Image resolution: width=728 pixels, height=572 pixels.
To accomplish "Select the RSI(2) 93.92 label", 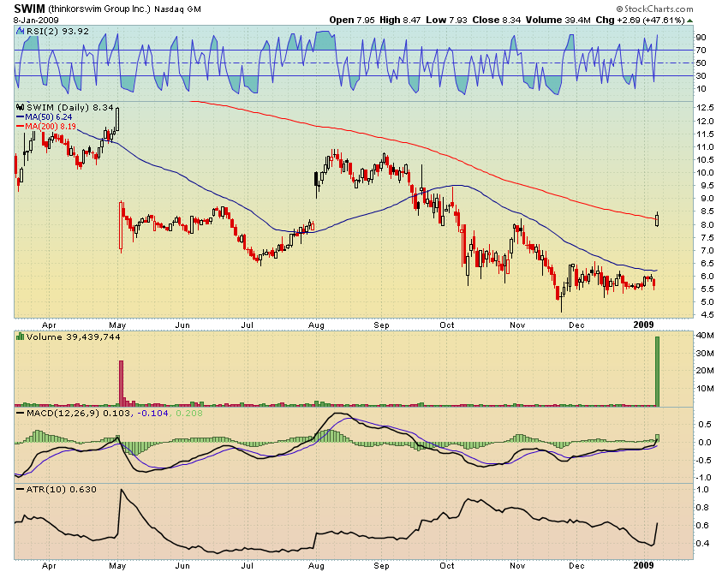I will pos(57,31).
